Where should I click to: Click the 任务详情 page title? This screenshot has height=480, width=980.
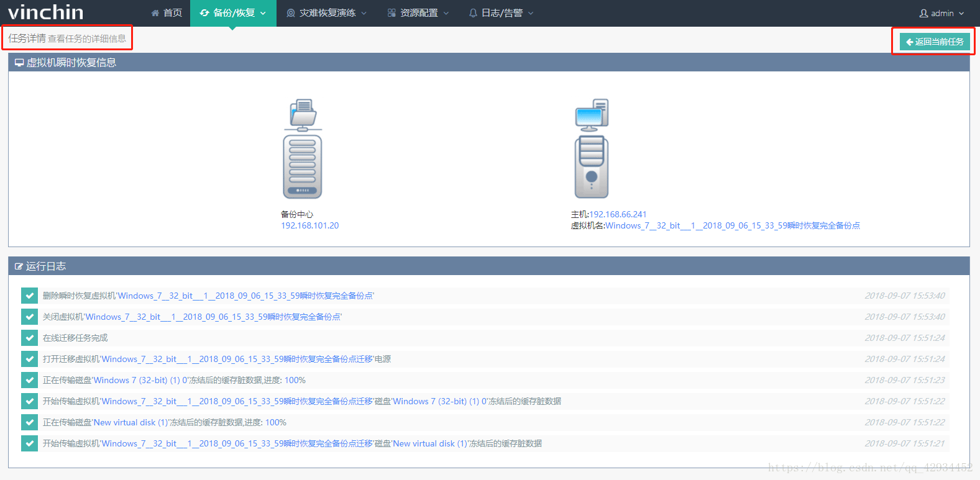click(x=27, y=38)
